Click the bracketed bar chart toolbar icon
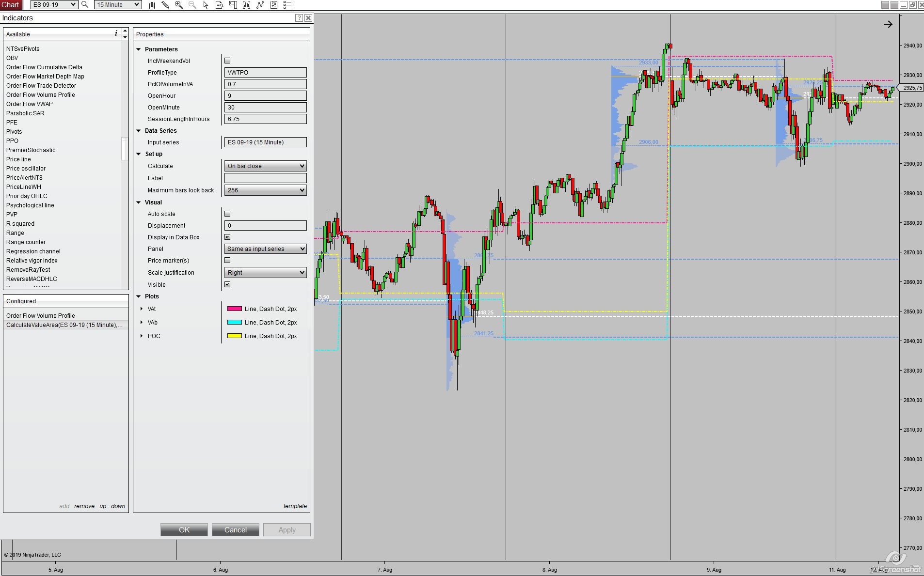This screenshot has height=576, width=924. point(246,4)
